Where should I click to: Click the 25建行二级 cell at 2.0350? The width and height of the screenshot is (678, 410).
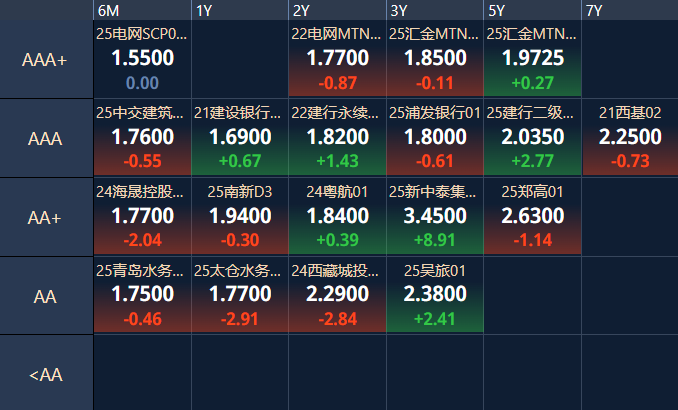[x=532, y=138]
